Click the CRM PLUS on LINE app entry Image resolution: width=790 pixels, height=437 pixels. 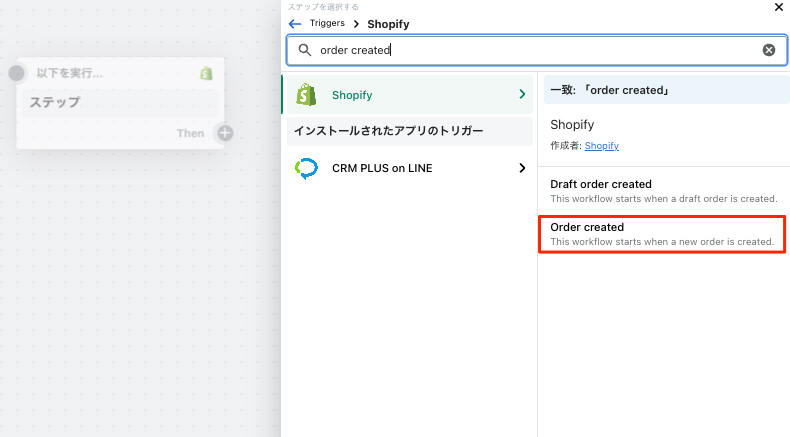(x=410, y=168)
